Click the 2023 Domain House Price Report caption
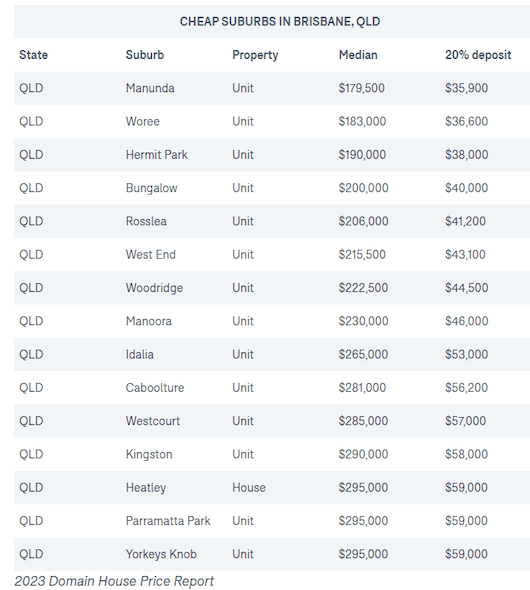The height and width of the screenshot is (590, 530). pyautogui.click(x=114, y=581)
